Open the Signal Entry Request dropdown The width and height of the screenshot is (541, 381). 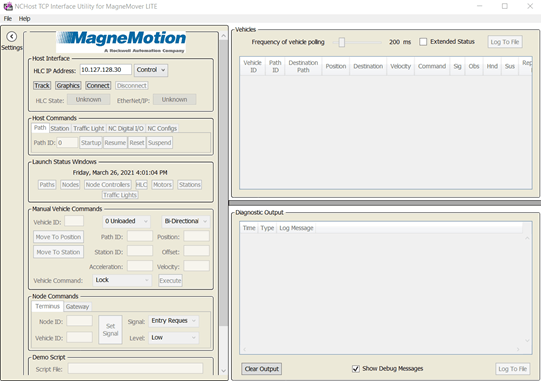[174, 321]
